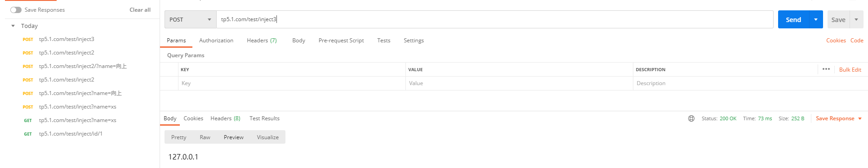Select the Preview response view
Screen dimensions: 868x168
pyautogui.click(x=234, y=137)
